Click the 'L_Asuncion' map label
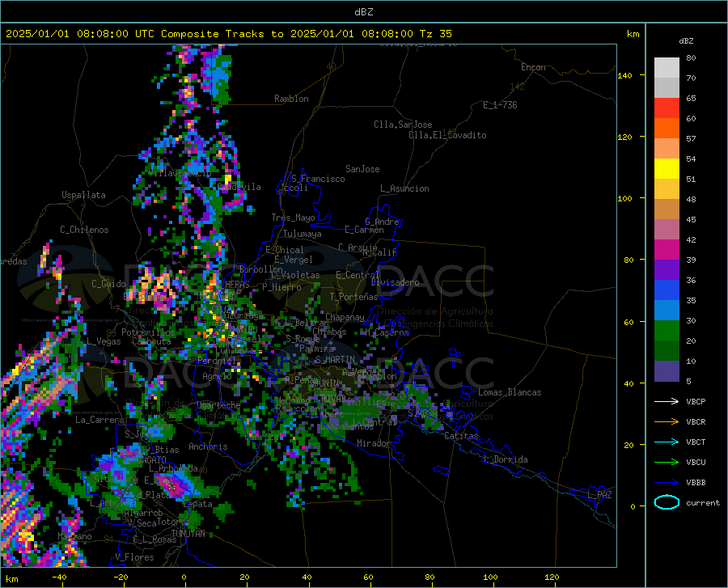This screenshot has height=588, width=728. pyautogui.click(x=404, y=188)
